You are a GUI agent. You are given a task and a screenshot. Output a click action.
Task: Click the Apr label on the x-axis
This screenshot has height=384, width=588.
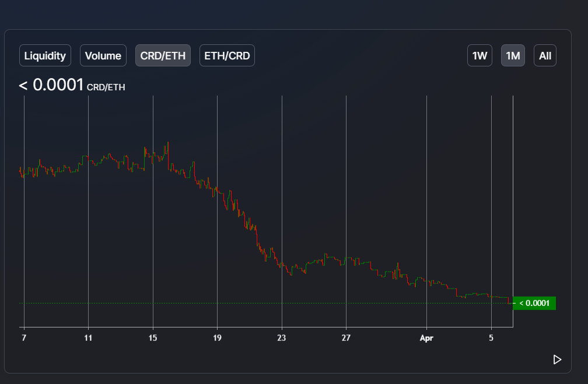426,337
